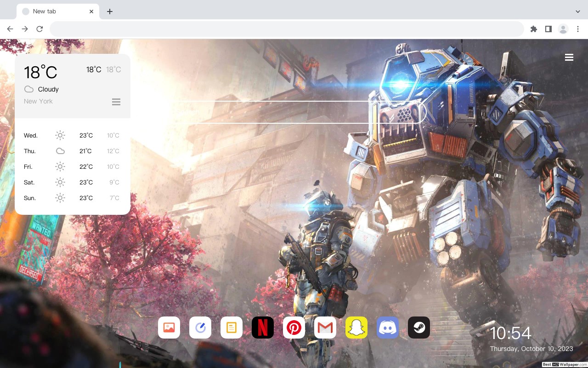Open the yellow notes shortcut icon

[232, 328]
